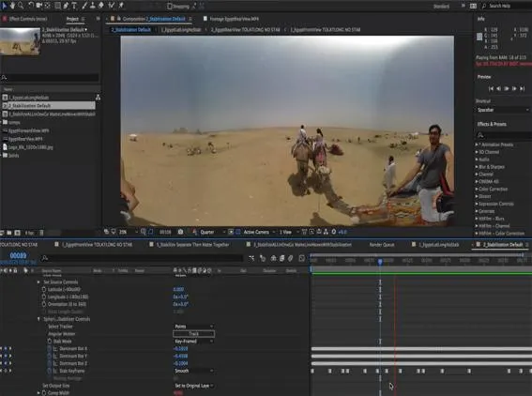Select the Puppet Pin tool
This screenshot has width=532, height=396.
pos(121,5)
